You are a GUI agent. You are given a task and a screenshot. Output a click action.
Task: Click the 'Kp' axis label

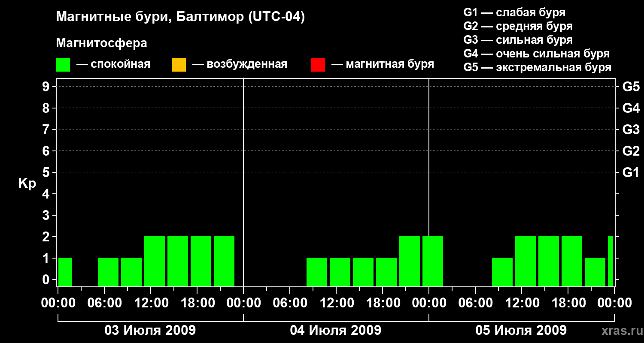coord(27,184)
